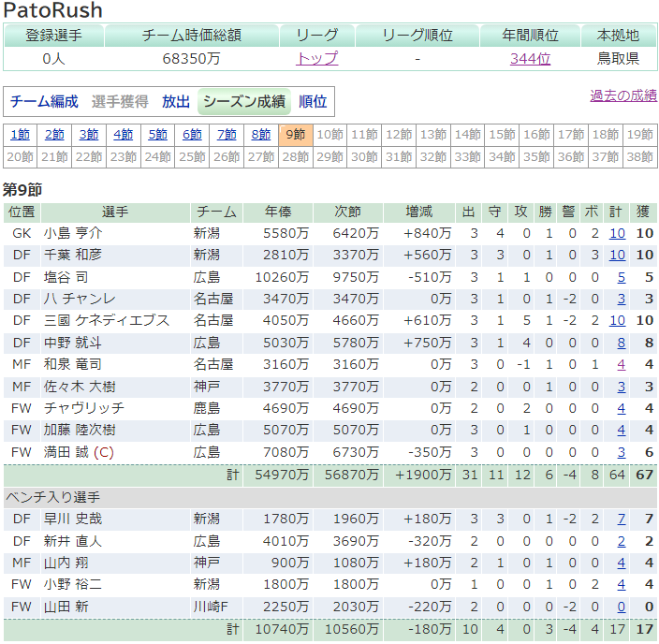Go to round 5節
Viewport: 659px width, 644px height.
click(x=158, y=135)
